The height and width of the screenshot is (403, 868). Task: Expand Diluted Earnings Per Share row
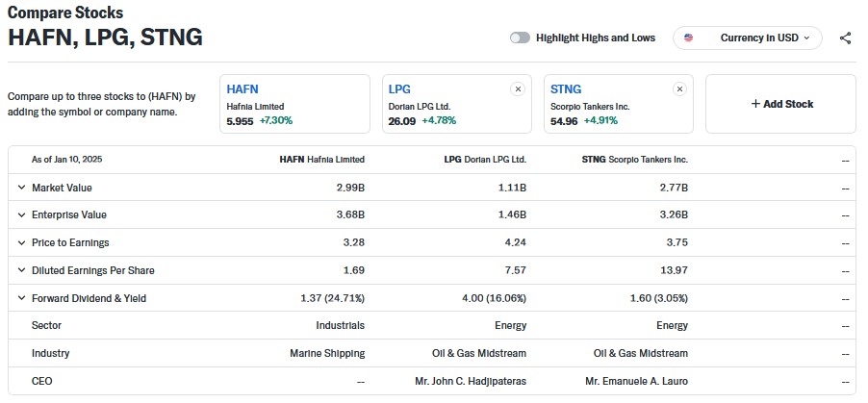(21, 271)
